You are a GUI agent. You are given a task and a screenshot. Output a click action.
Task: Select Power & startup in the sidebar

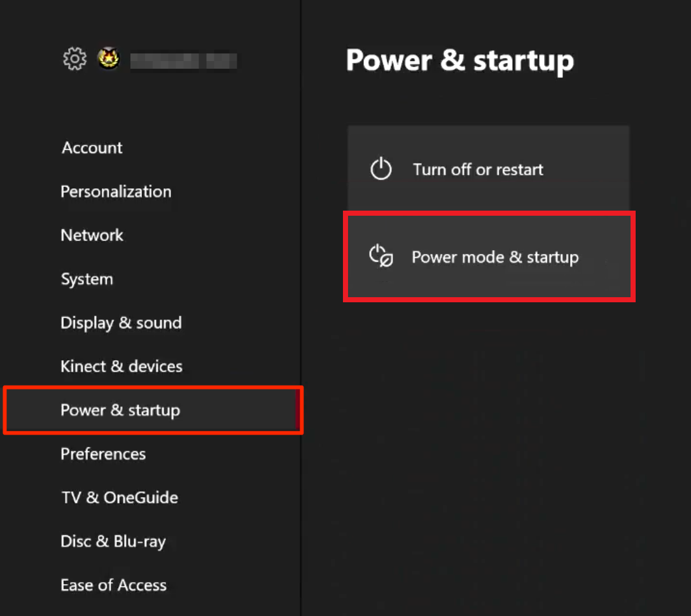[x=153, y=410]
